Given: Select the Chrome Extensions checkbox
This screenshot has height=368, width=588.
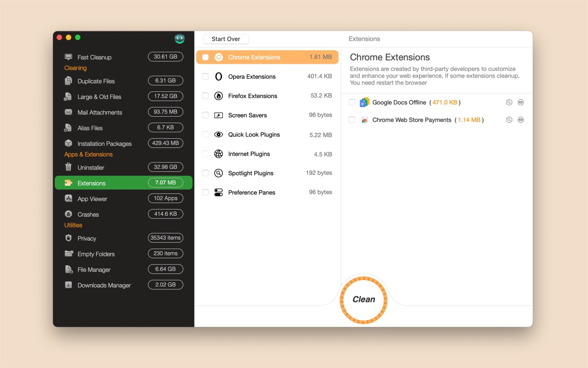Looking at the screenshot, I should click(205, 57).
